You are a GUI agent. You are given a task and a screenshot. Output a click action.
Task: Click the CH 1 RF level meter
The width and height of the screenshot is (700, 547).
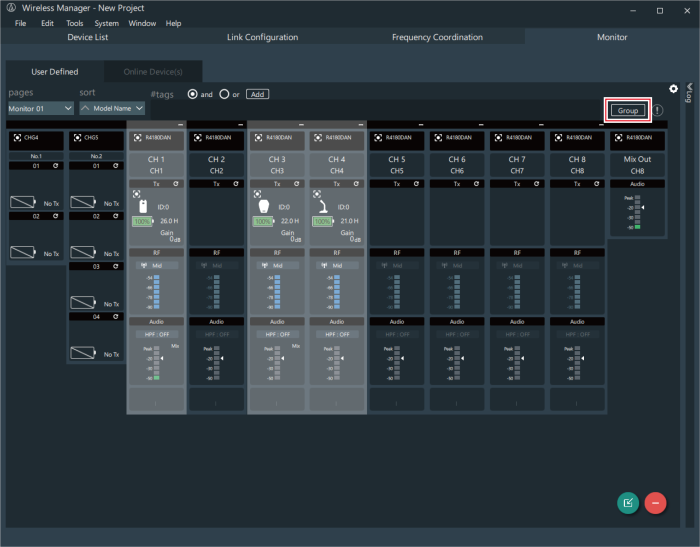[x=157, y=292]
